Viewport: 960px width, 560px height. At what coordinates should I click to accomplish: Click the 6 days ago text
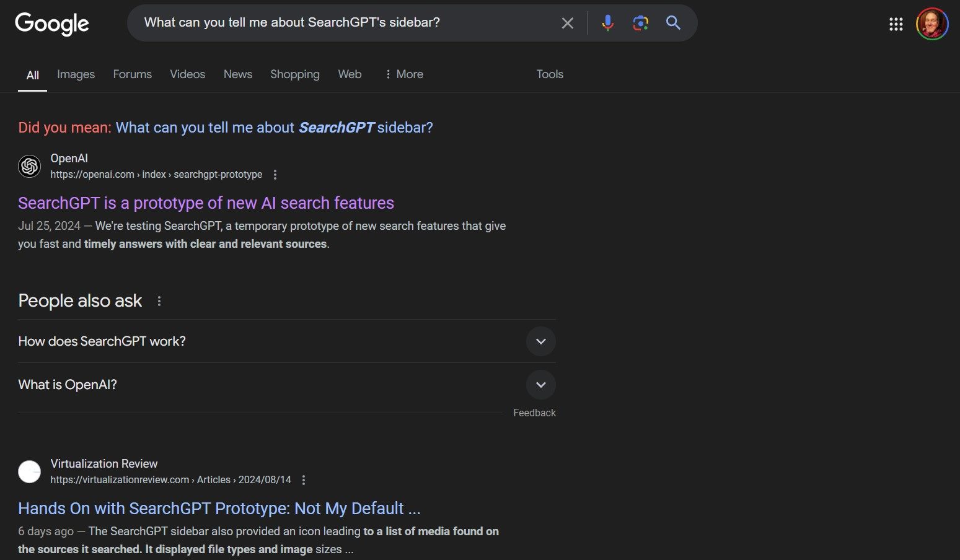pyautogui.click(x=46, y=532)
